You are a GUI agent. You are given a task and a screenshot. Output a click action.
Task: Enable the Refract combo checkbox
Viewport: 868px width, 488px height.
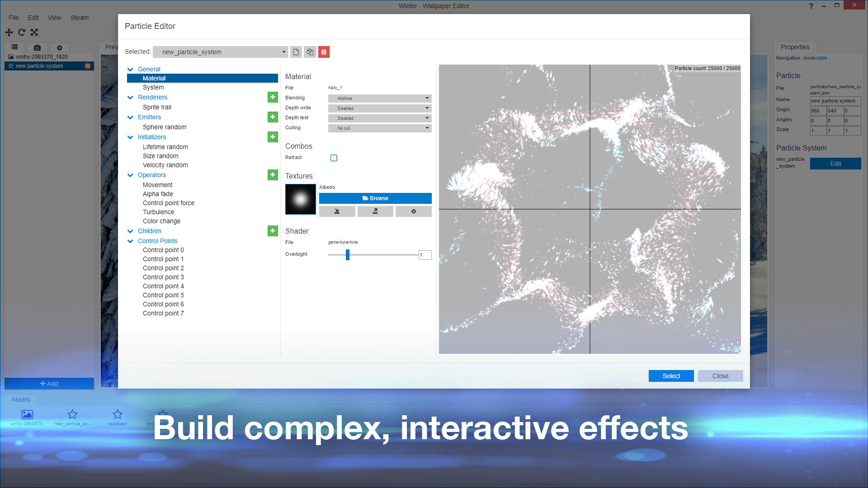(x=334, y=158)
